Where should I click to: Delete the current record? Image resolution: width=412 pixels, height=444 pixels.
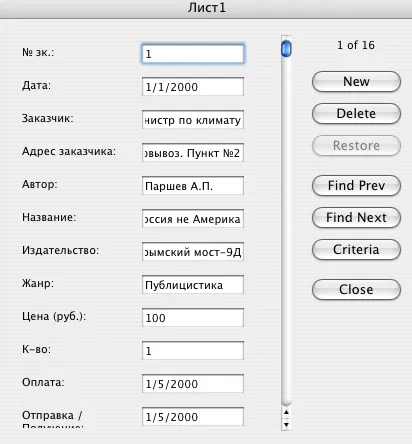[356, 113]
